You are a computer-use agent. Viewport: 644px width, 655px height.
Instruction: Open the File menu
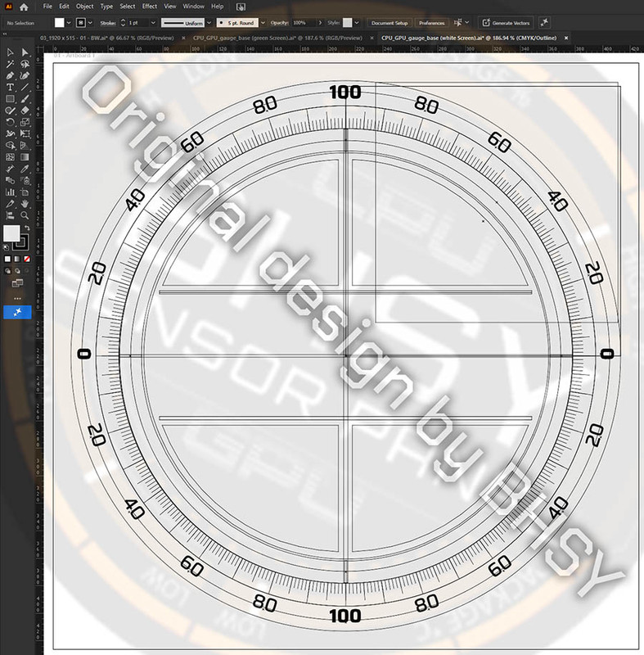(47, 7)
